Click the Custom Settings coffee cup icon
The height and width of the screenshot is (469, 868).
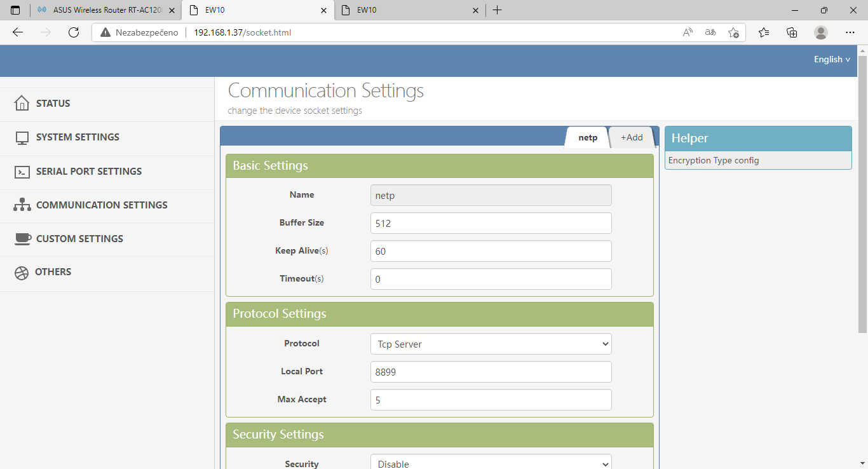pyautogui.click(x=23, y=239)
